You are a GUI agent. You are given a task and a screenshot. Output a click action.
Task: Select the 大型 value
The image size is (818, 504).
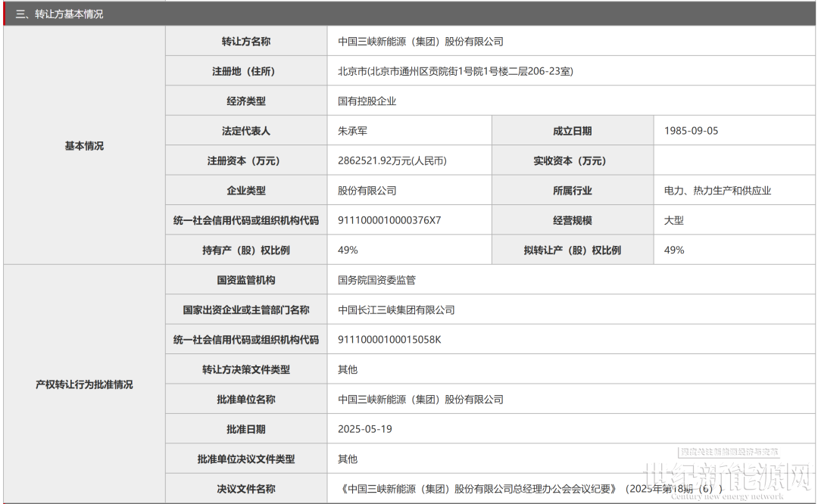(x=673, y=220)
